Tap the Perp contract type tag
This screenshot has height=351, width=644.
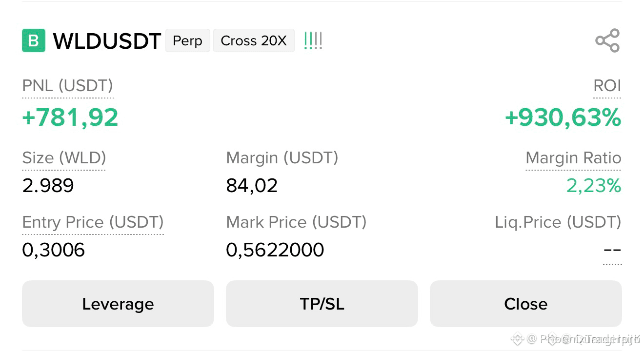pyautogui.click(x=187, y=40)
